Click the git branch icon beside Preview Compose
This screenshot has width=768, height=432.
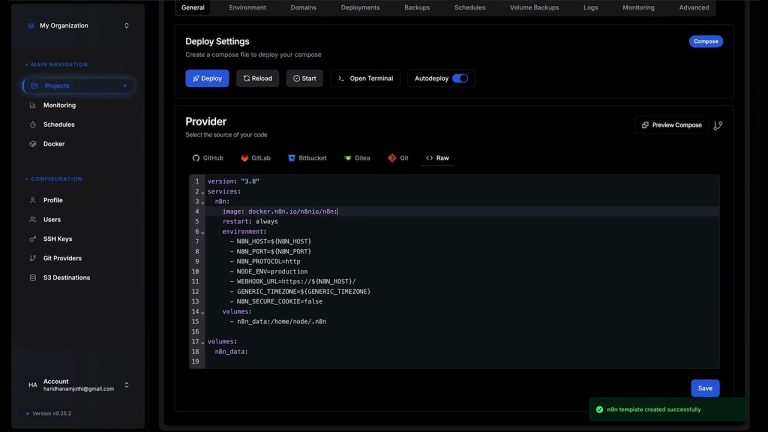718,125
